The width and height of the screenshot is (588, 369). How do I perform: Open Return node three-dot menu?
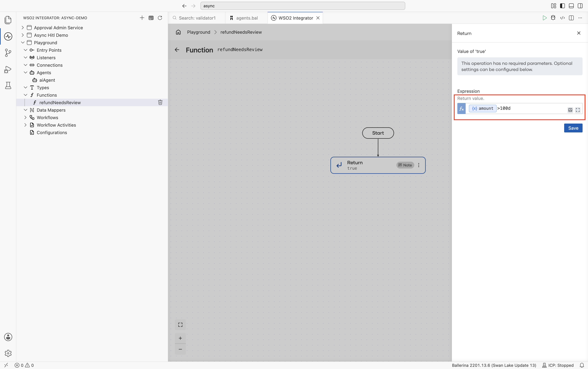[x=419, y=165]
